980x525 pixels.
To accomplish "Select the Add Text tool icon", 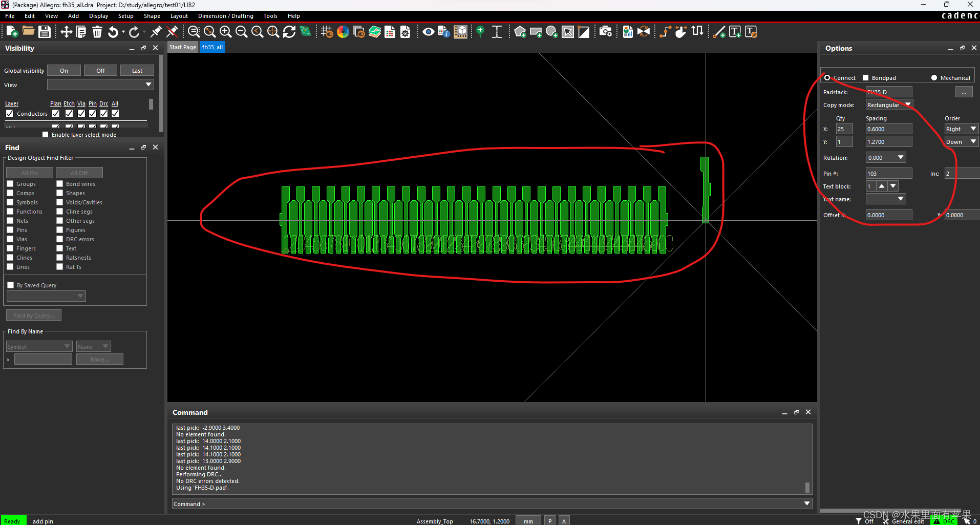I will coord(735,32).
